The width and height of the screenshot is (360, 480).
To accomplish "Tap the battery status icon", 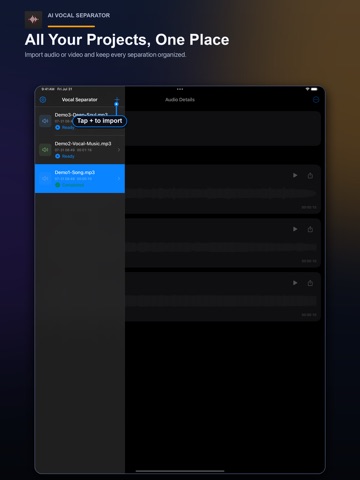I will click(314, 89).
